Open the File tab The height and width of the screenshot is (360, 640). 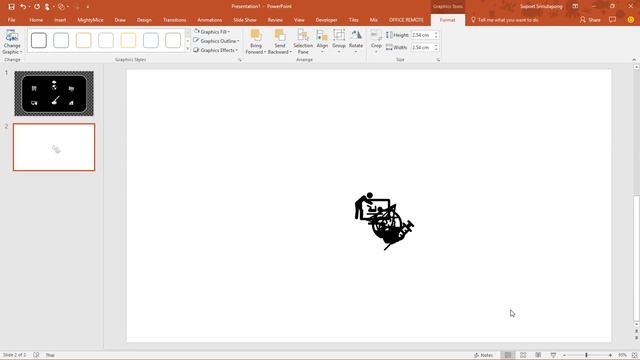[x=11, y=20]
